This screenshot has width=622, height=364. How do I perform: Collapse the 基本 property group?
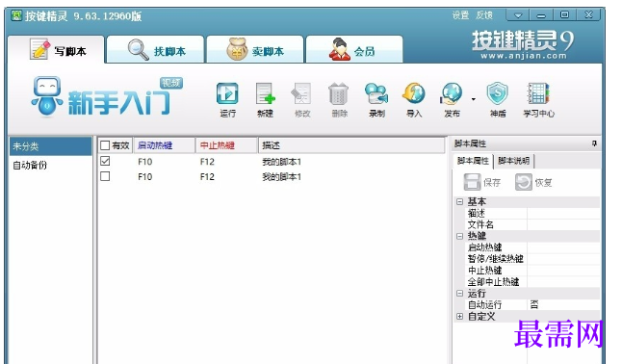tap(459, 201)
